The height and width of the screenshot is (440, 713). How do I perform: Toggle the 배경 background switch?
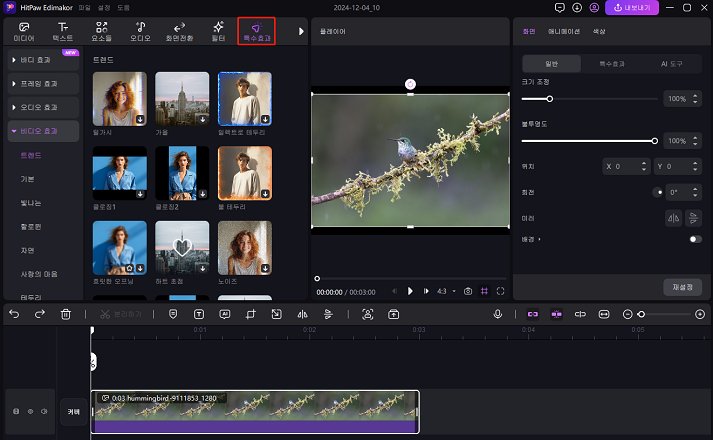coord(695,239)
